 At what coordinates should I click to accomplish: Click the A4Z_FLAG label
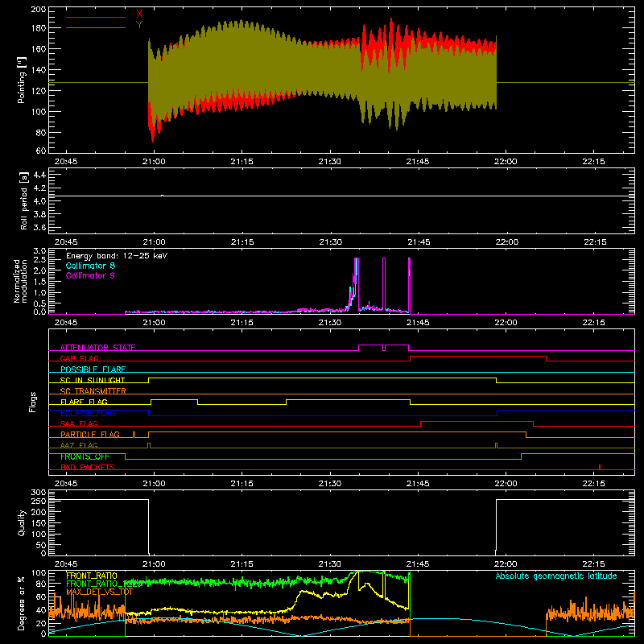[x=79, y=445]
